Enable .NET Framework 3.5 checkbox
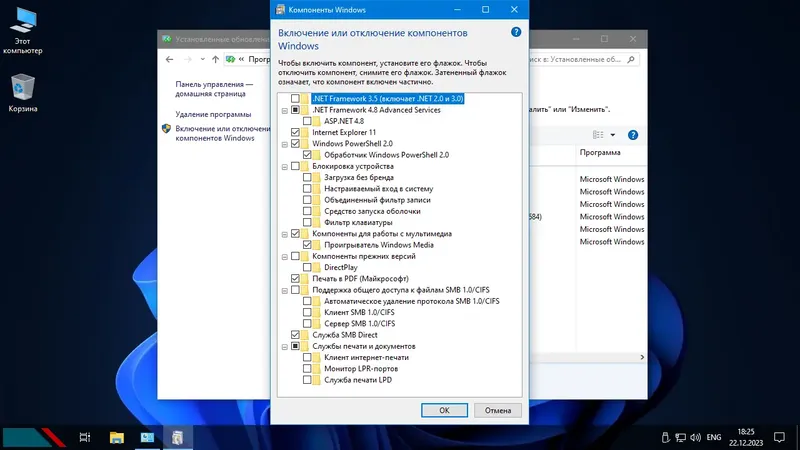Image resolution: width=800 pixels, height=450 pixels. click(295, 98)
